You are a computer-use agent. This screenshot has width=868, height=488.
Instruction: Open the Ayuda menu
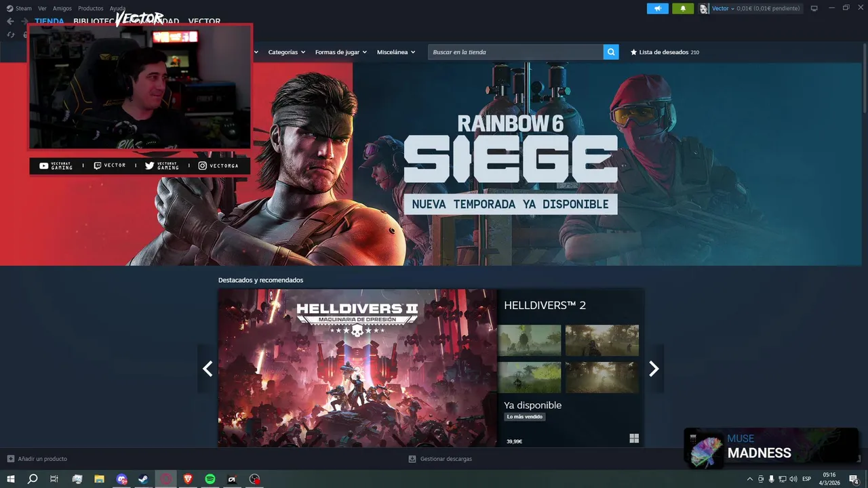(117, 8)
